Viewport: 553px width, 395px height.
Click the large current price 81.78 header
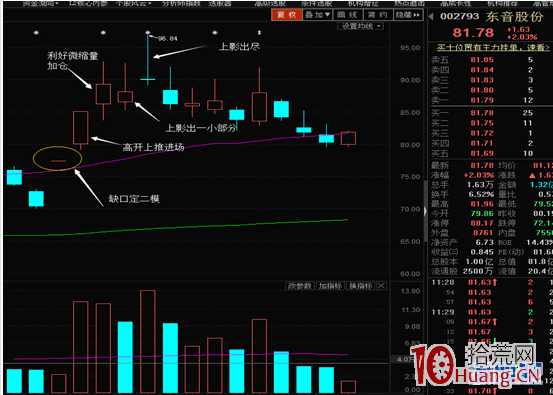point(473,33)
